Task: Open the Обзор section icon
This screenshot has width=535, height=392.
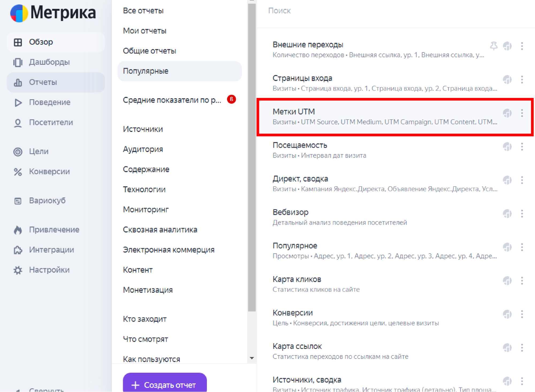Action: tap(18, 42)
